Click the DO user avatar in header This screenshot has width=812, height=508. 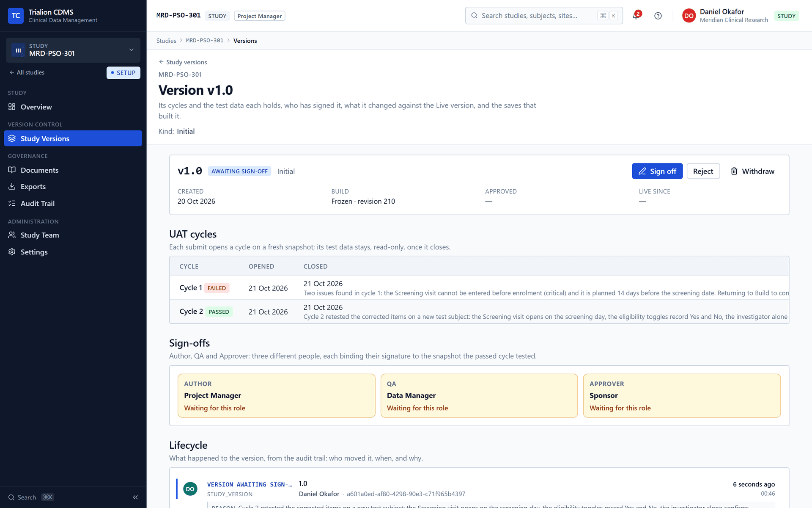689,16
